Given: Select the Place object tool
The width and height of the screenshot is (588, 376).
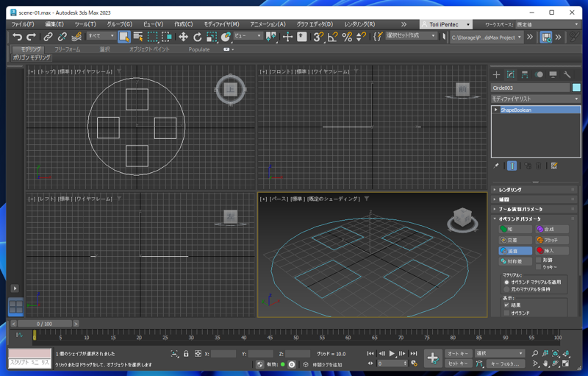Looking at the screenshot, I should (226, 37).
